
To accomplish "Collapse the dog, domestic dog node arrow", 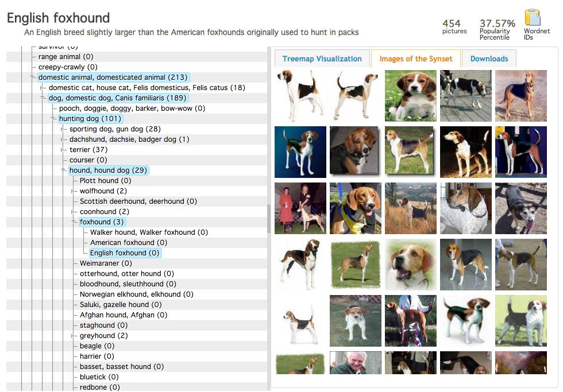I will tap(43, 98).
